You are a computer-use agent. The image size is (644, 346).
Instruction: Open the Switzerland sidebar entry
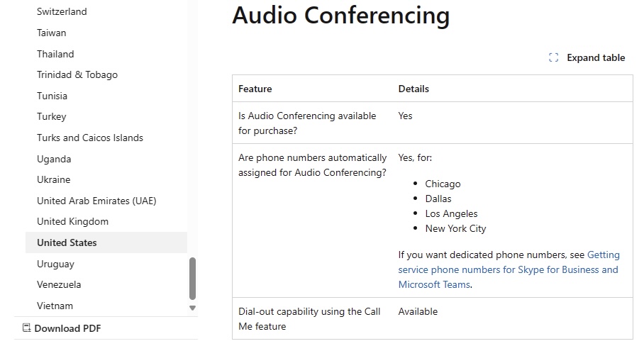tap(62, 11)
